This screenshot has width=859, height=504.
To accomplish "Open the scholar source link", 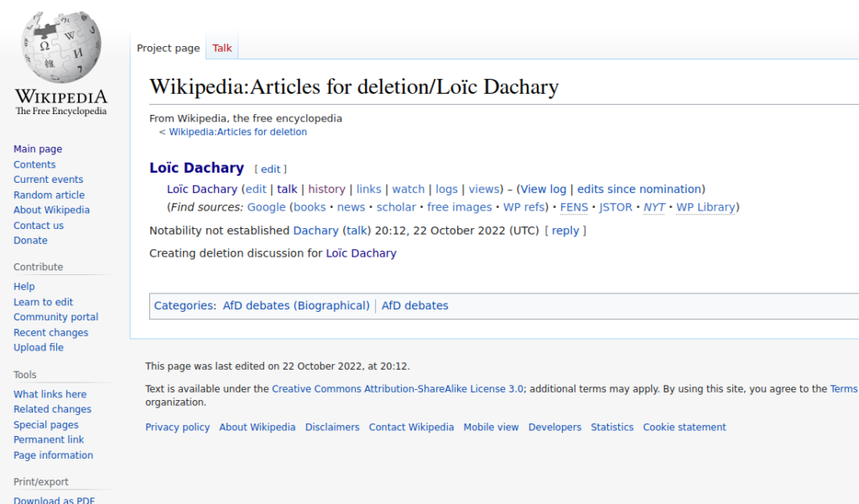I will 396,207.
